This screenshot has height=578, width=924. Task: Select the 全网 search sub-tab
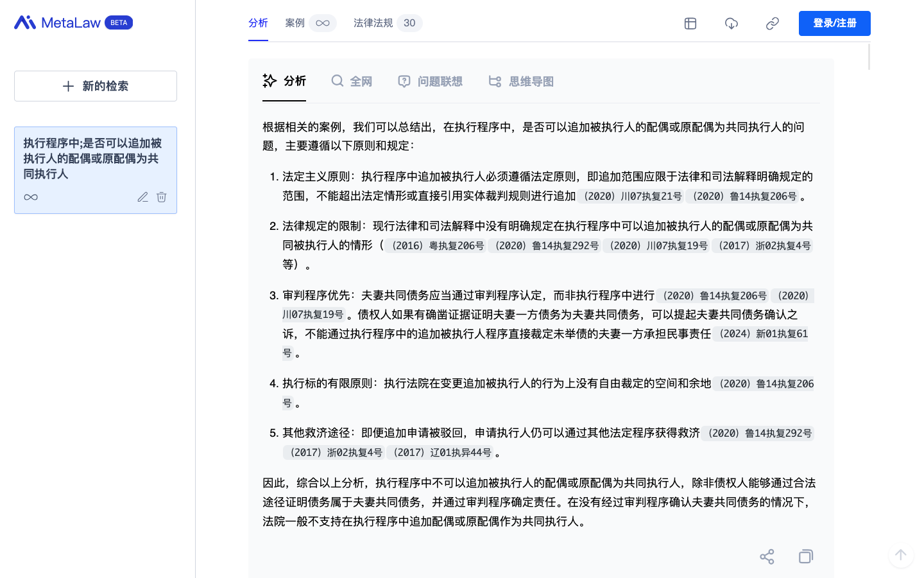(352, 82)
